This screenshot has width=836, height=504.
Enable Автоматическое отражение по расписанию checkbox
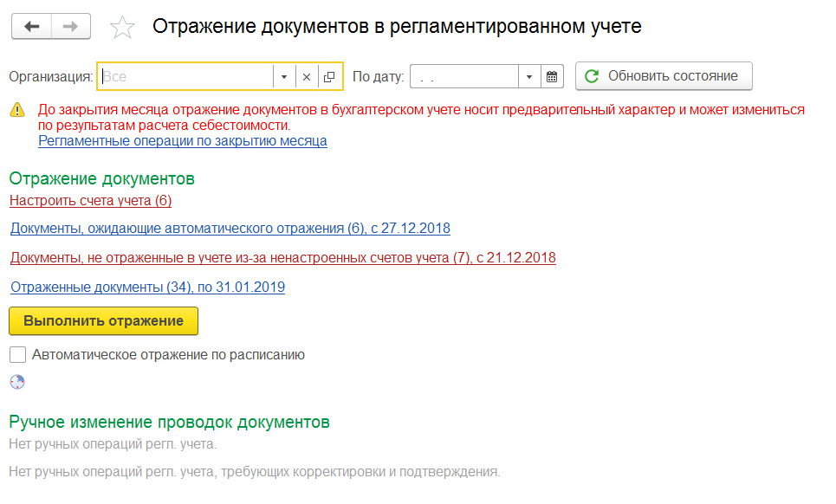[17, 355]
